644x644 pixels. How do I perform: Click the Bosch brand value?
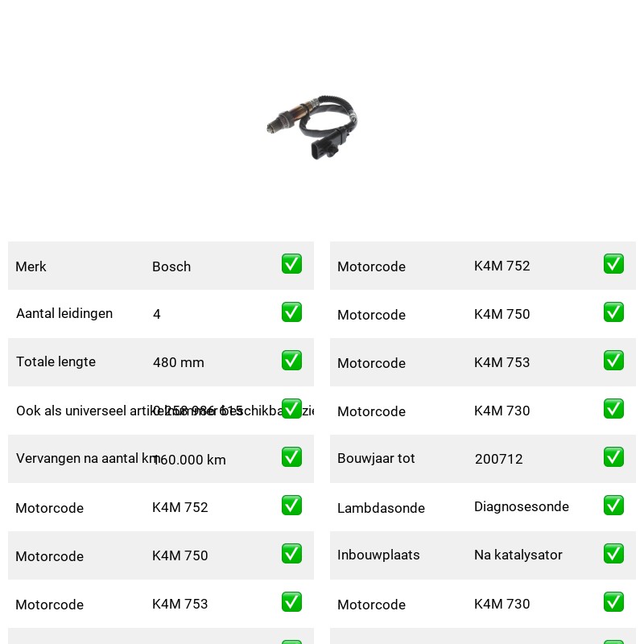[171, 266]
